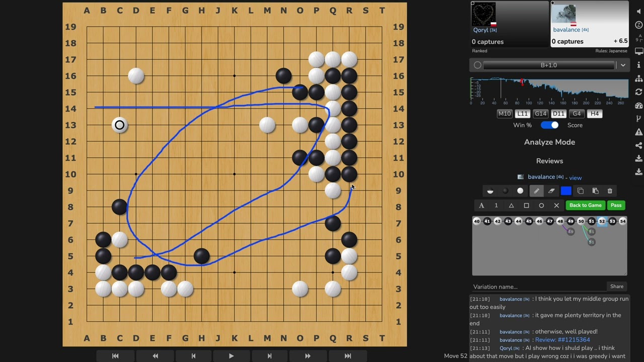Screen dimensions: 644x362
Task: Jump to key move M10
Action: click(505, 114)
